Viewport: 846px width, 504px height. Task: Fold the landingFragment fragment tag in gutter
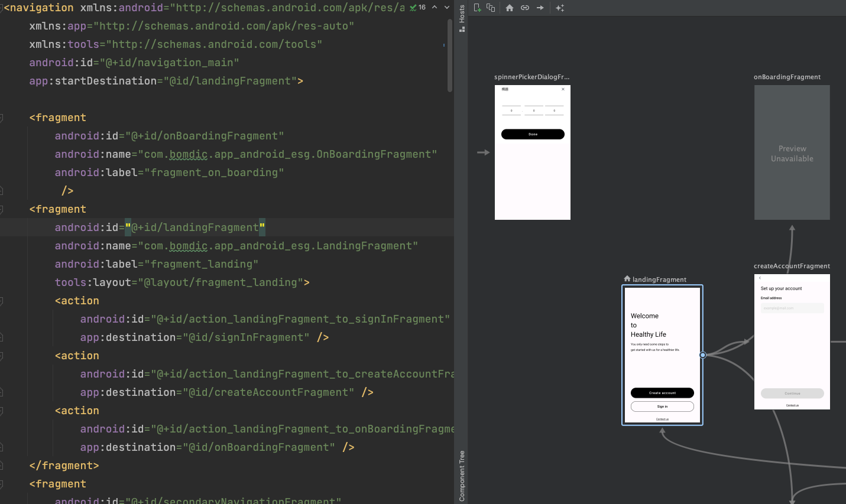click(x=2, y=209)
